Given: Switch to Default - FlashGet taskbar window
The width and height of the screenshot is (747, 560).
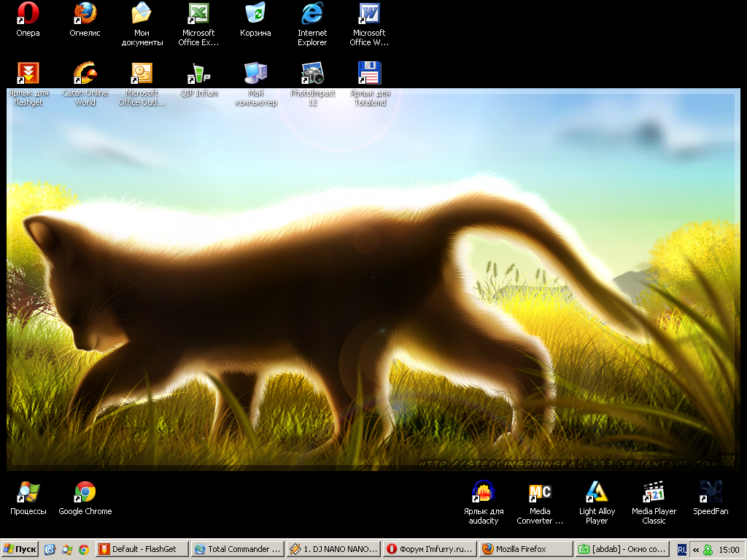Looking at the screenshot, I should click(142, 549).
